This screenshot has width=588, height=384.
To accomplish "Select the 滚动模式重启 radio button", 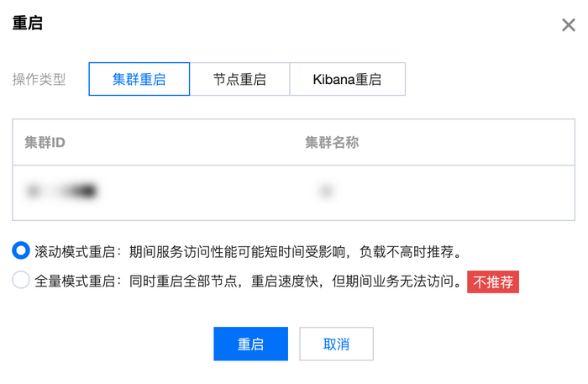I will 21,250.
